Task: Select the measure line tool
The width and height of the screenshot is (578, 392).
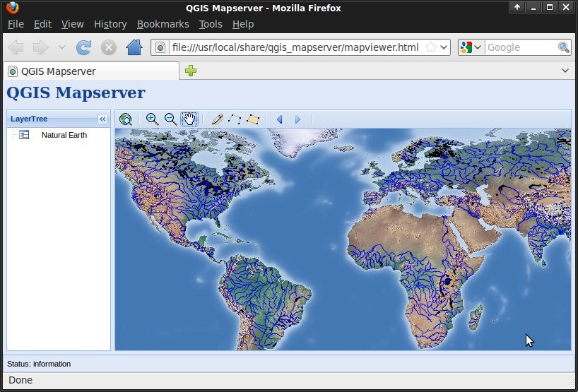Action: pos(235,119)
